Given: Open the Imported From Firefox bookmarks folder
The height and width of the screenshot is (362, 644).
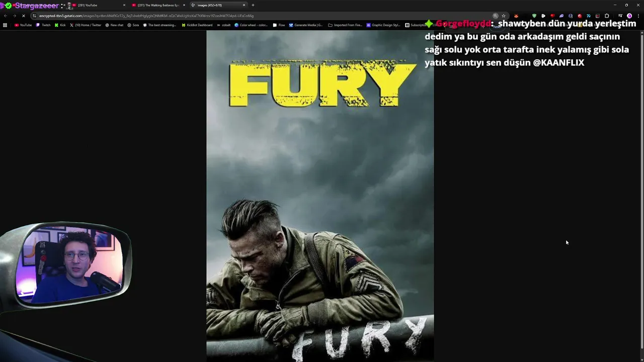Looking at the screenshot, I should (x=345, y=25).
